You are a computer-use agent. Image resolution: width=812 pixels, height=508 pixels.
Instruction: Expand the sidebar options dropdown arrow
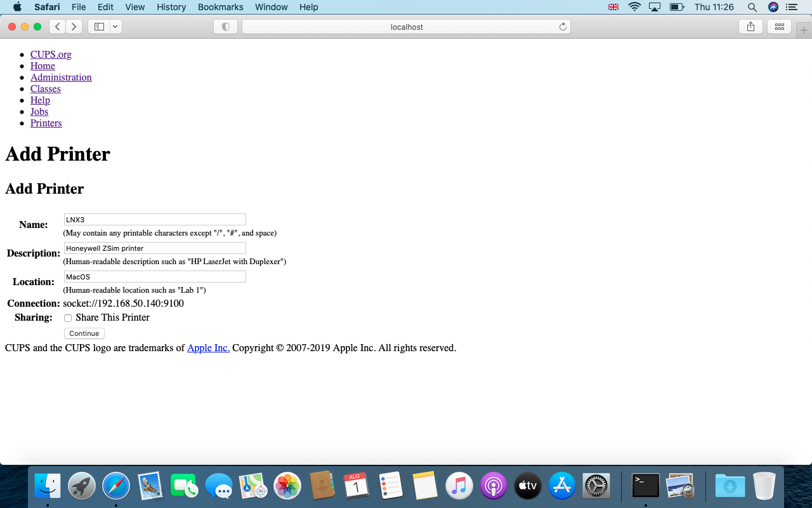[115, 27]
